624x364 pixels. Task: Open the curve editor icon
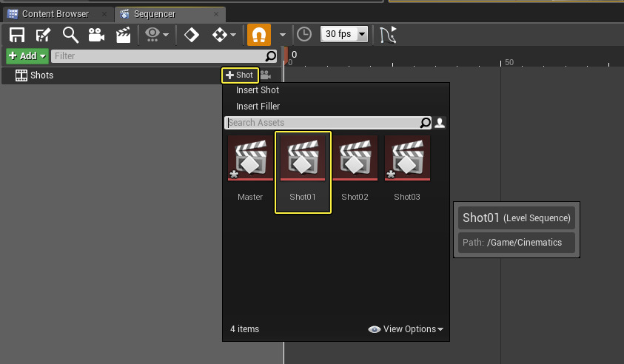pyautogui.click(x=388, y=35)
